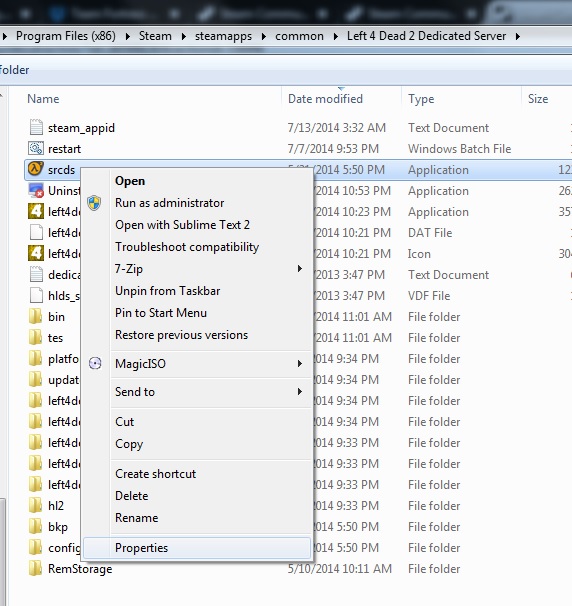
Task: Go to Program Files (x86) in address bar
Action: pos(66,36)
